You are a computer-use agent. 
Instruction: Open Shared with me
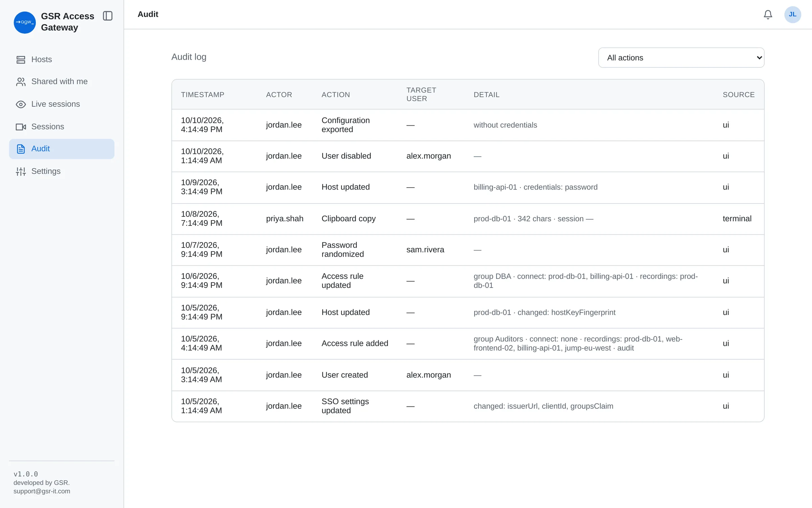(x=62, y=82)
